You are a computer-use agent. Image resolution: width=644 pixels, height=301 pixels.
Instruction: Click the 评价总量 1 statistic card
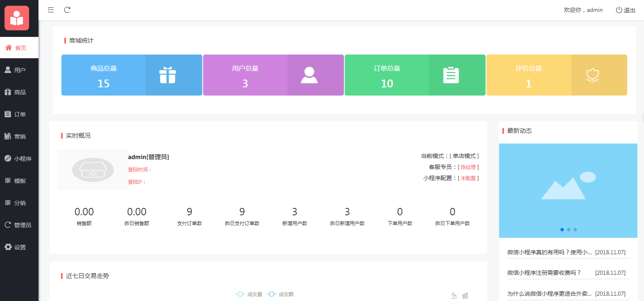click(x=557, y=75)
